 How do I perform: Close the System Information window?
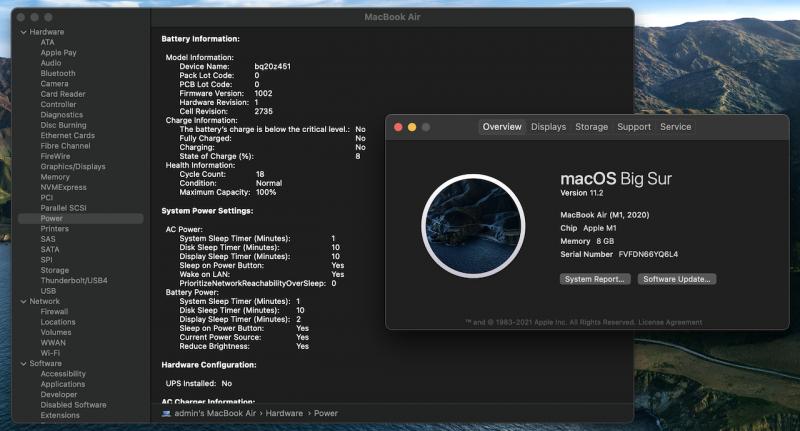click(x=20, y=17)
